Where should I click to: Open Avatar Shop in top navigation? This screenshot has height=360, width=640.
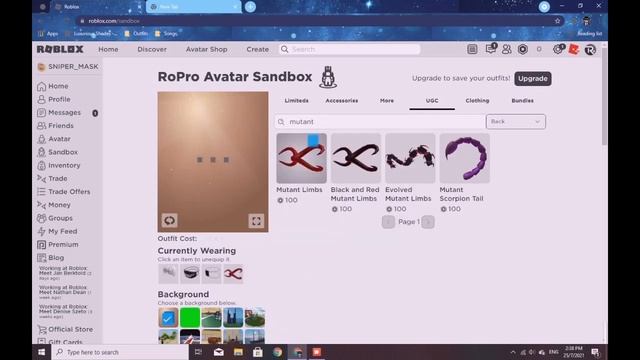(x=207, y=49)
